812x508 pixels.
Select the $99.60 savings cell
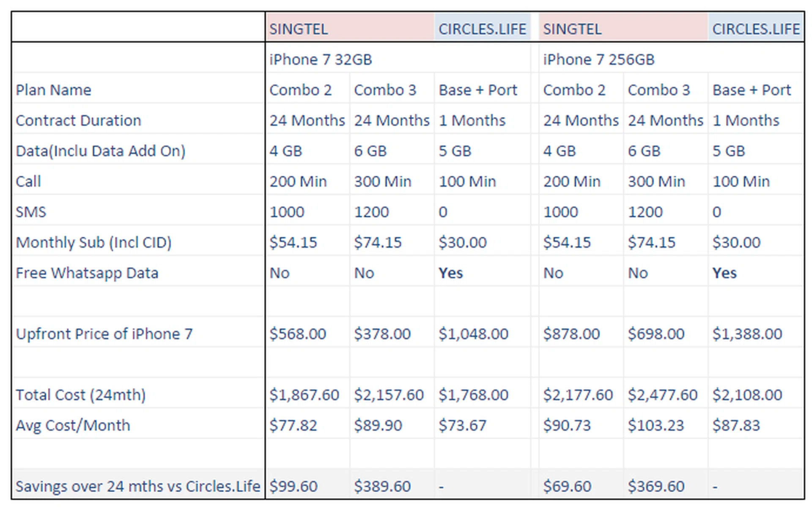pos(294,486)
